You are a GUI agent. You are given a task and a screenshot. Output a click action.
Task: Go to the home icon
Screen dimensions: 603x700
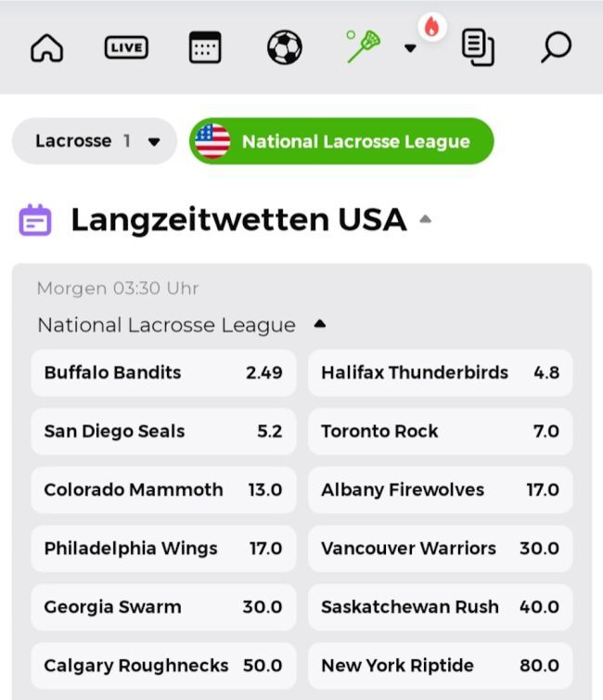[x=46, y=47]
